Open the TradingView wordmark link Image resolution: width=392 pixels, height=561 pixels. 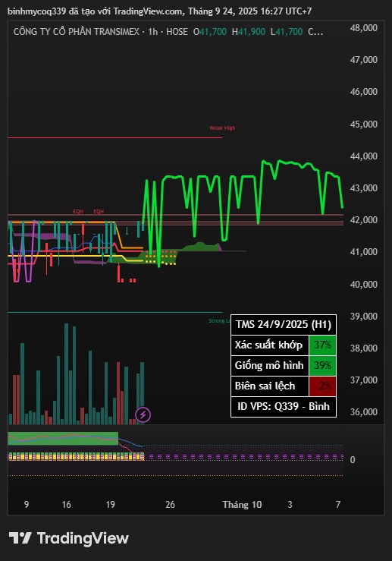(x=83, y=538)
